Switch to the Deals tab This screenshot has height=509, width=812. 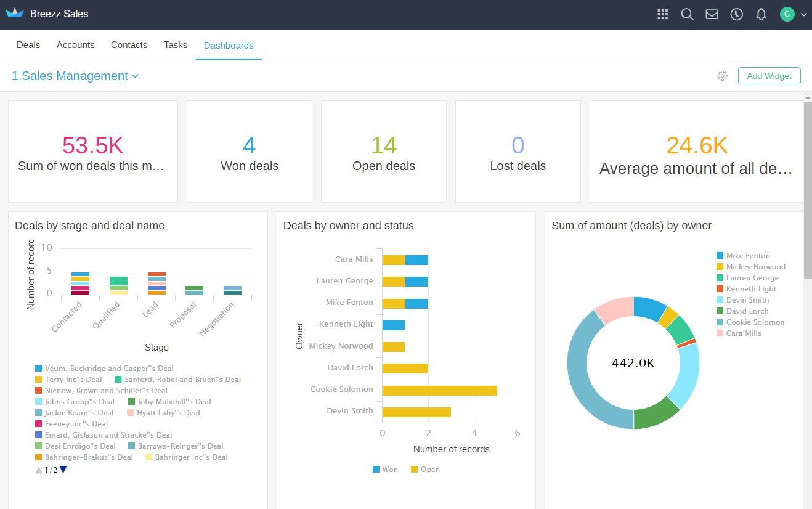click(x=28, y=44)
